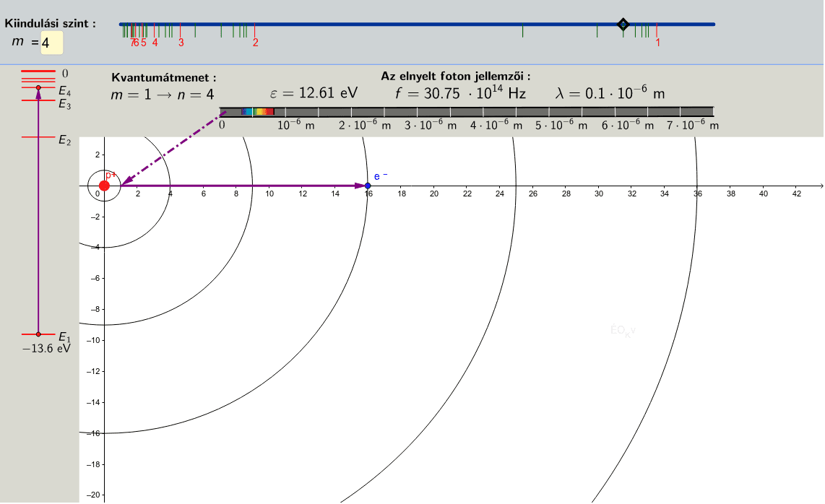Click the '10⁻⁶ m' wavelength scale label

coord(295,125)
